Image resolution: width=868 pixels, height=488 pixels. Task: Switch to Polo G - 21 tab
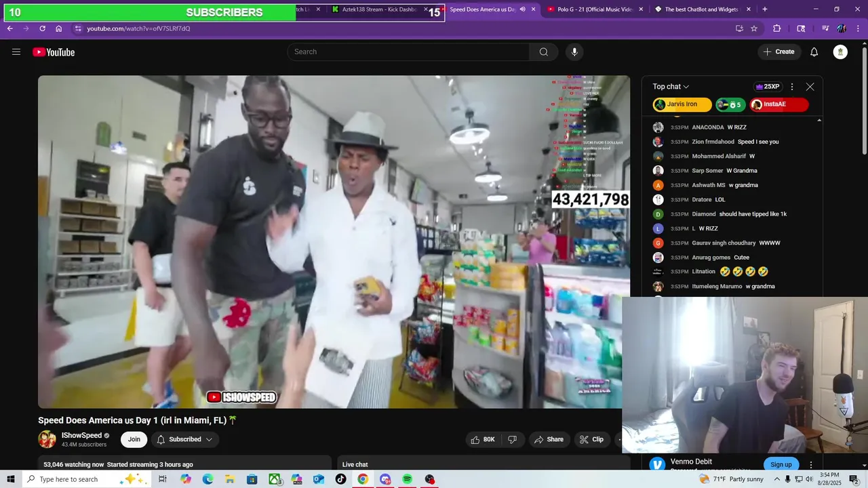coord(595,9)
